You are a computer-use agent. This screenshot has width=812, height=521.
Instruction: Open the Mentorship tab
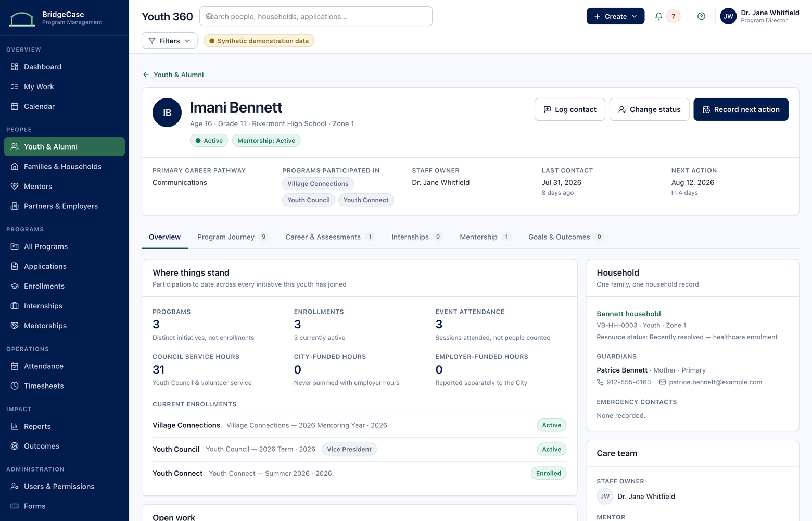pos(485,237)
